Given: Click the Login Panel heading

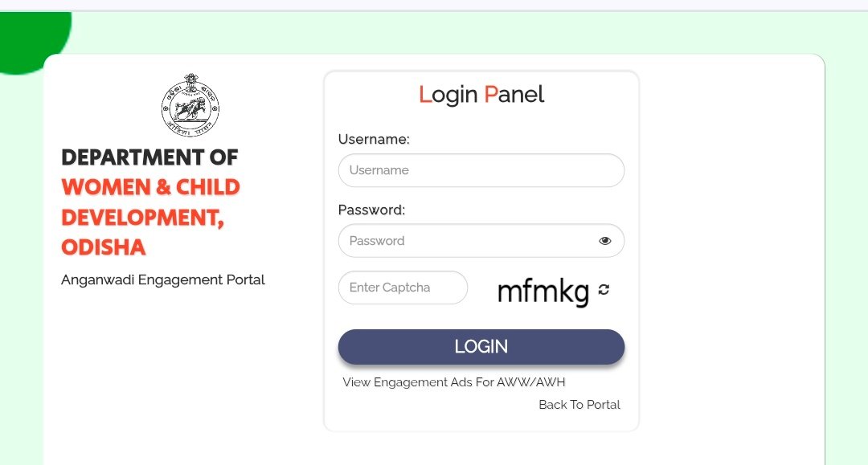Looking at the screenshot, I should 481,95.
